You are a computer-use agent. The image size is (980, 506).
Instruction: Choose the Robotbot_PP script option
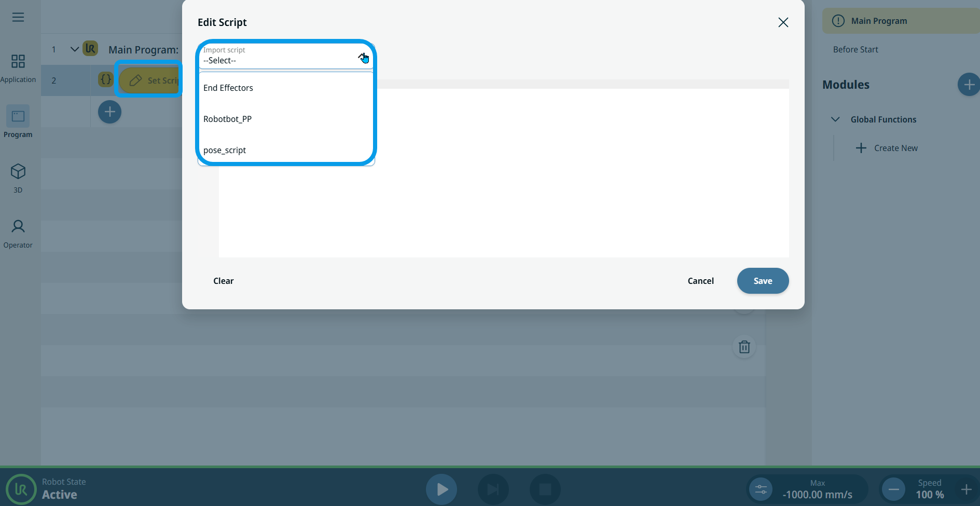[x=227, y=119]
